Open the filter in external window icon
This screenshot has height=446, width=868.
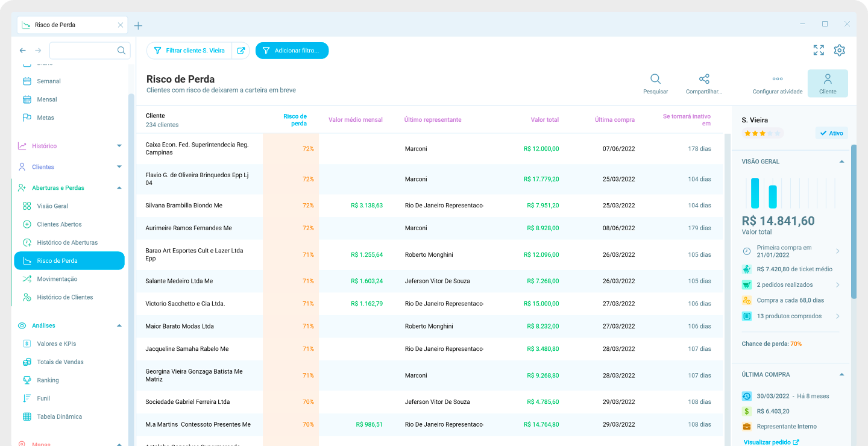(x=241, y=51)
